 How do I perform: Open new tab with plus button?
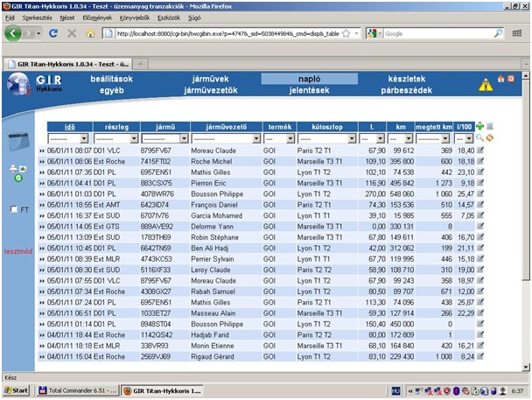tap(140, 64)
